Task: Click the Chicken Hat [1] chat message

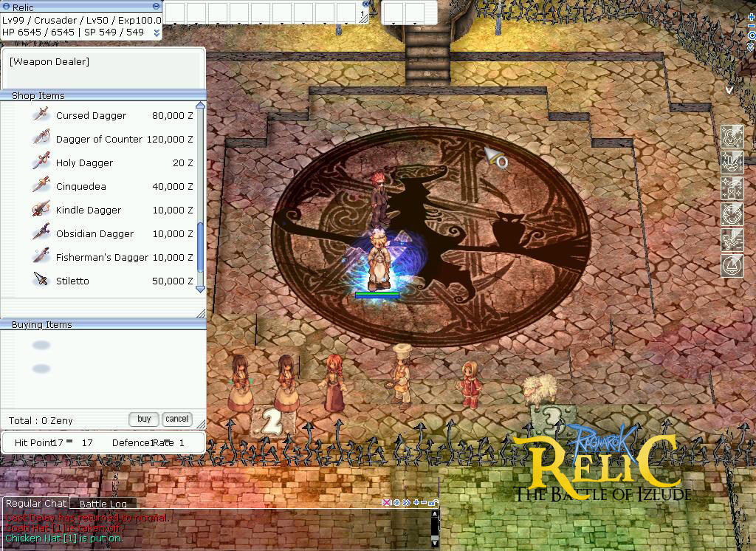Action: [x=64, y=538]
